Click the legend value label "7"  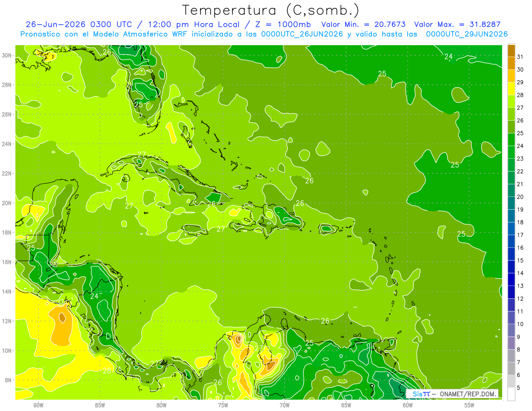point(519,363)
